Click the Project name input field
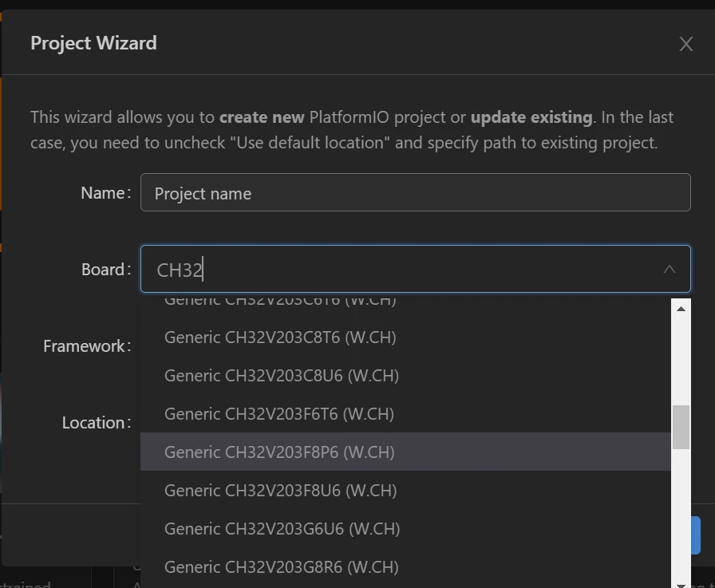Image resolution: width=715 pixels, height=588 pixels. point(415,193)
